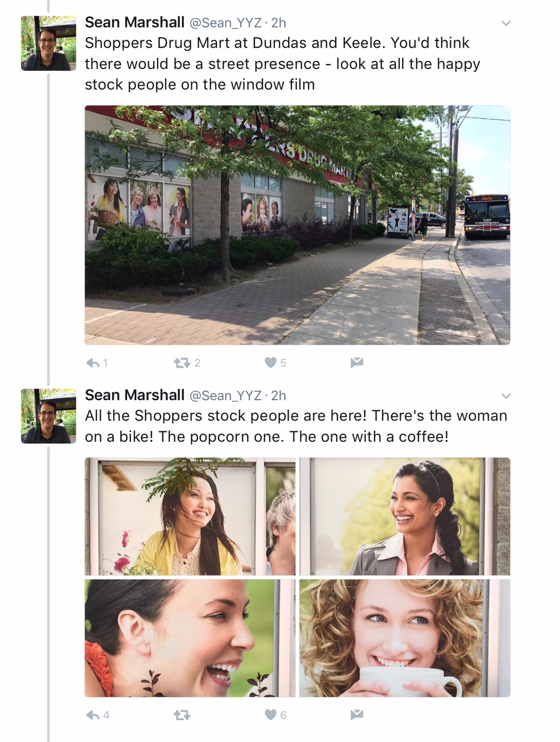This screenshot has height=742, width=560.
Task: Reply to the stock people tweet
Action: pos(94,715)
